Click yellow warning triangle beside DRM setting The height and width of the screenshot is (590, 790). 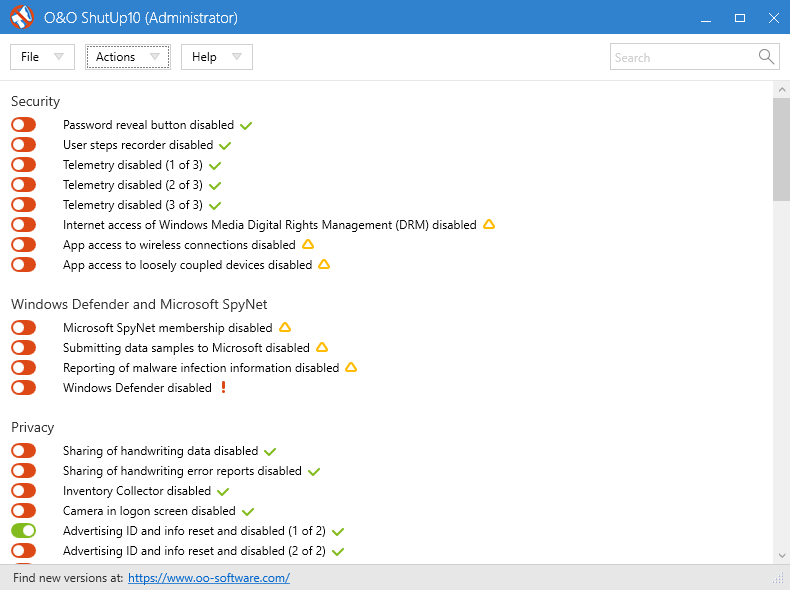(489, 224)
